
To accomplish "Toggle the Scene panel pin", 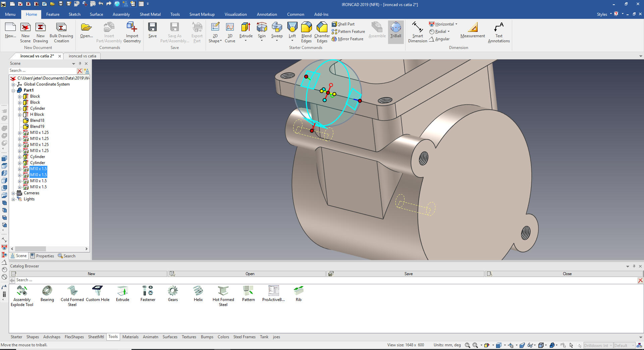I will pos(80,63).
